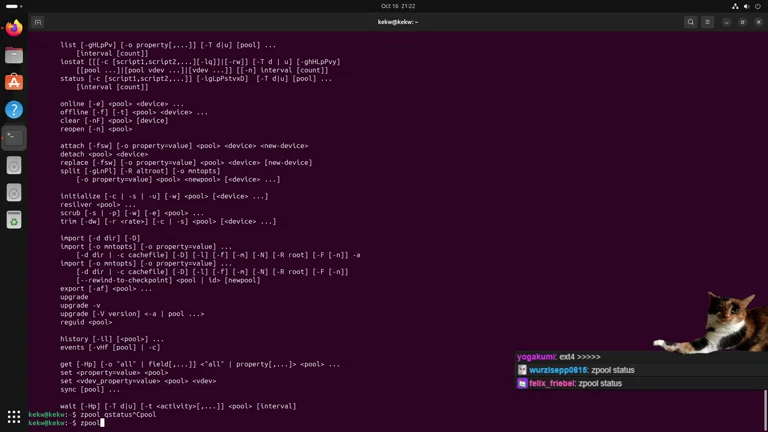The width and height of the screenshot is (768, 432).
Task: Click chat username yogakumi
Action: tap(536, 357)
